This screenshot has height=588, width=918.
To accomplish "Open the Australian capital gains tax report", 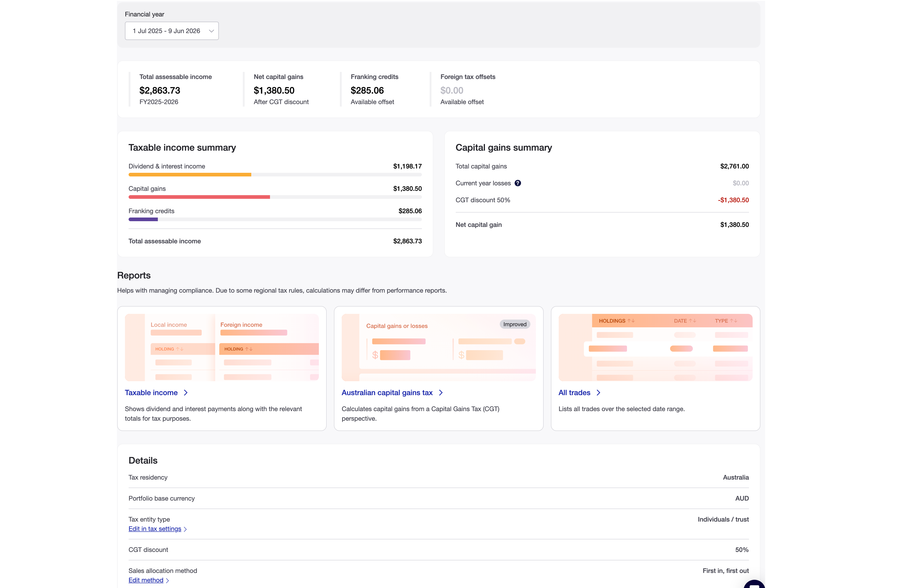I will [x=387, y=393].
